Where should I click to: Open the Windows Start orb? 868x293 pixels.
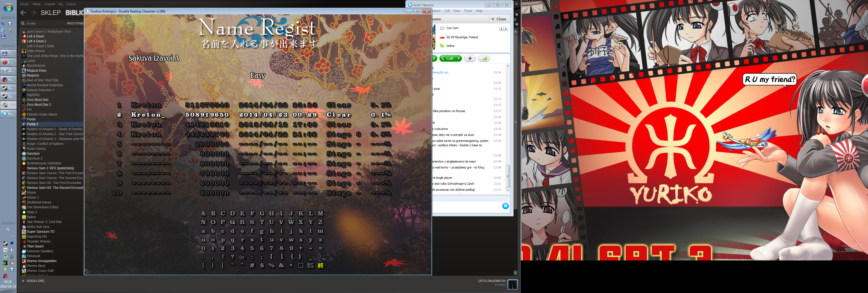click(8, 8)
